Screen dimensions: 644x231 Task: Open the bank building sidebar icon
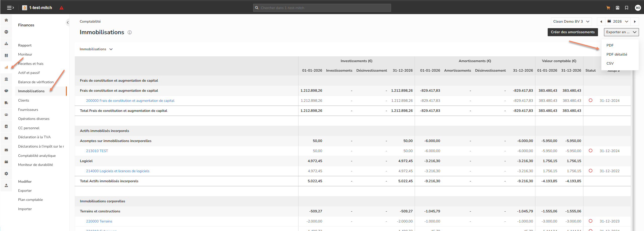pyautogui.click(x=6, y=79)
